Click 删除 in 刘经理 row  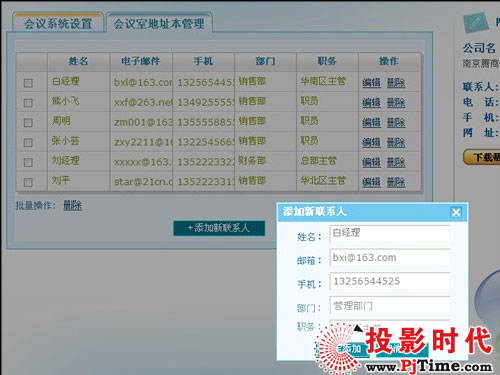(x=396, y=162)
